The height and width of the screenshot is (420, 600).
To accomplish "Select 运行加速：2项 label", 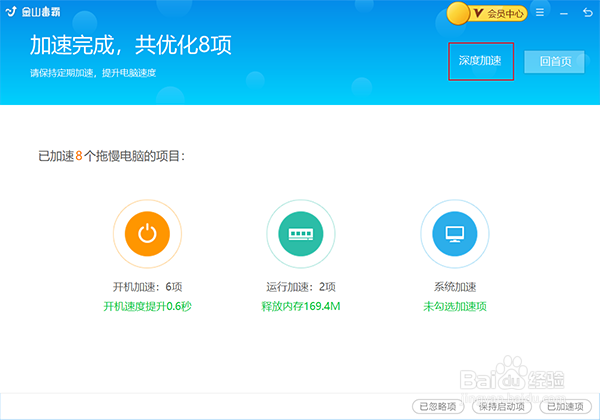I will tap(301, 287).
